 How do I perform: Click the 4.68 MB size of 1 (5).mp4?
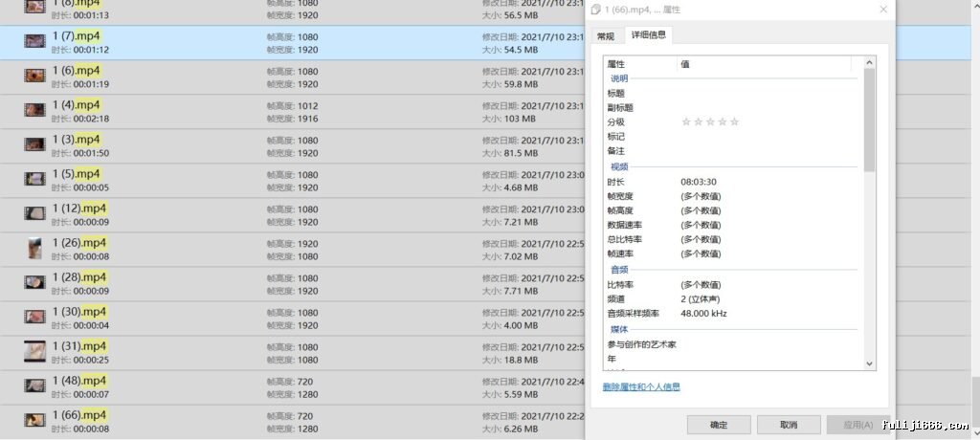coord(521,187)
